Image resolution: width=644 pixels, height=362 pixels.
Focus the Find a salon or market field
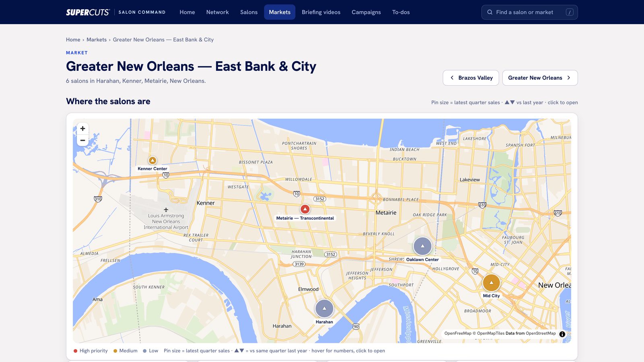(530, 12)
